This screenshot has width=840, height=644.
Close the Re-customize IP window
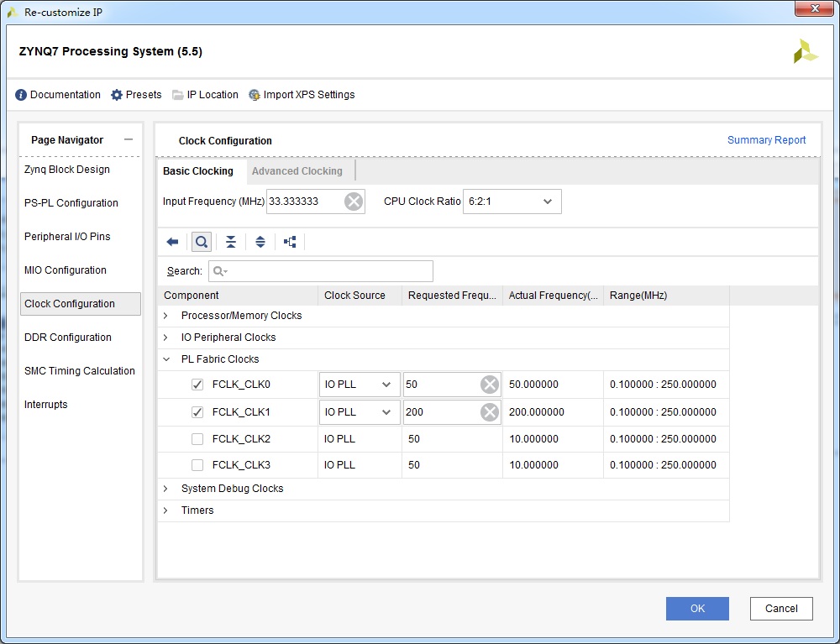[x=814, y=8]
